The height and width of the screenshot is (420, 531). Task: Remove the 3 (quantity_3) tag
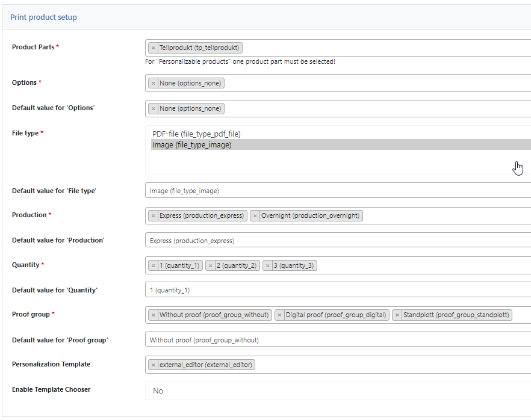(268, 266)
